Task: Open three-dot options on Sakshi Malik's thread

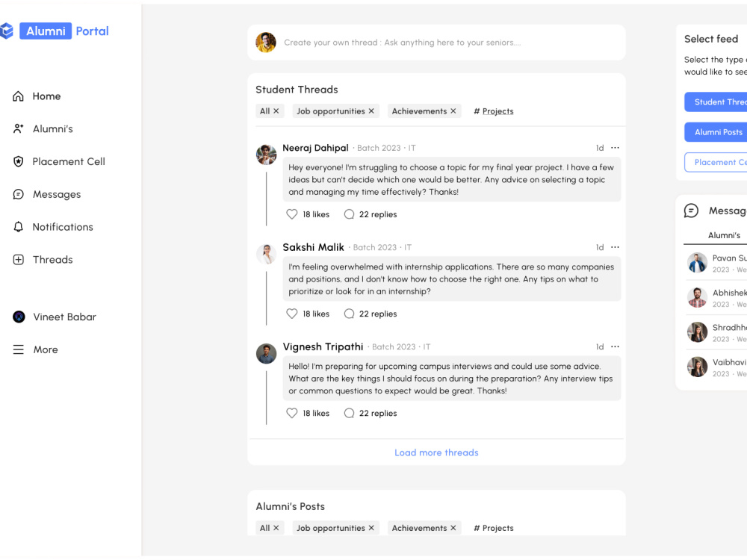Action: point(615,247)
